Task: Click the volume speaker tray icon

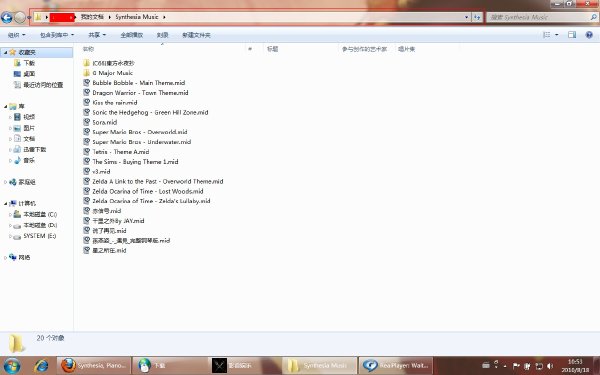Action: [x=550, y=366]
